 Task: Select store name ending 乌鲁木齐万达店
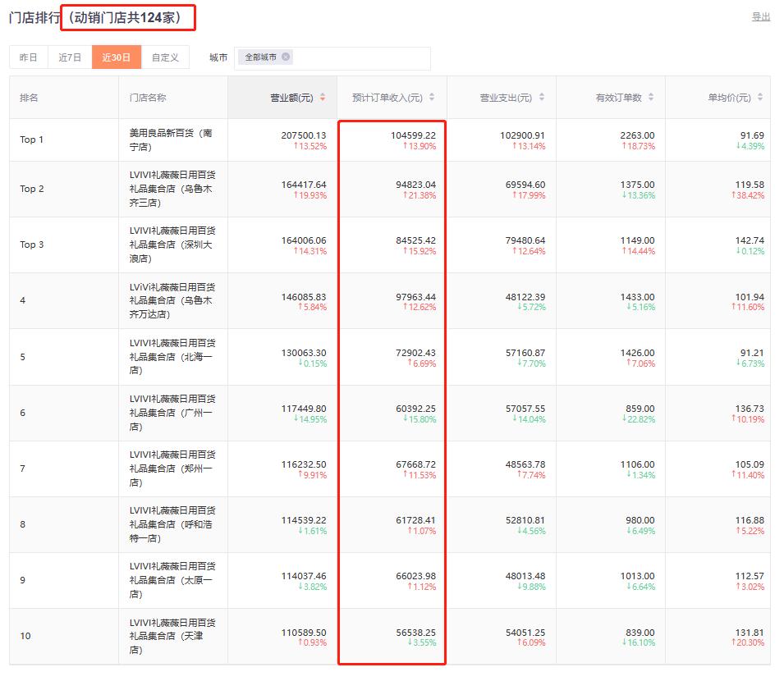click(x=172, y=301)
